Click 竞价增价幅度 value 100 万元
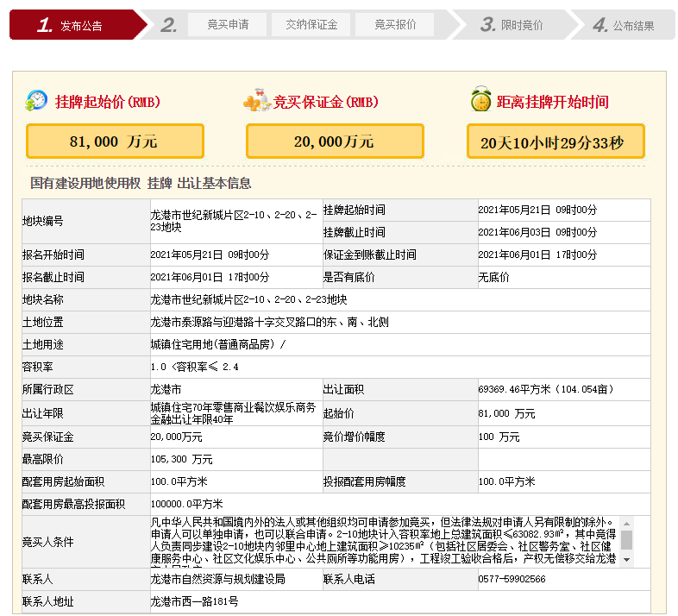 [x=499, y=437]
